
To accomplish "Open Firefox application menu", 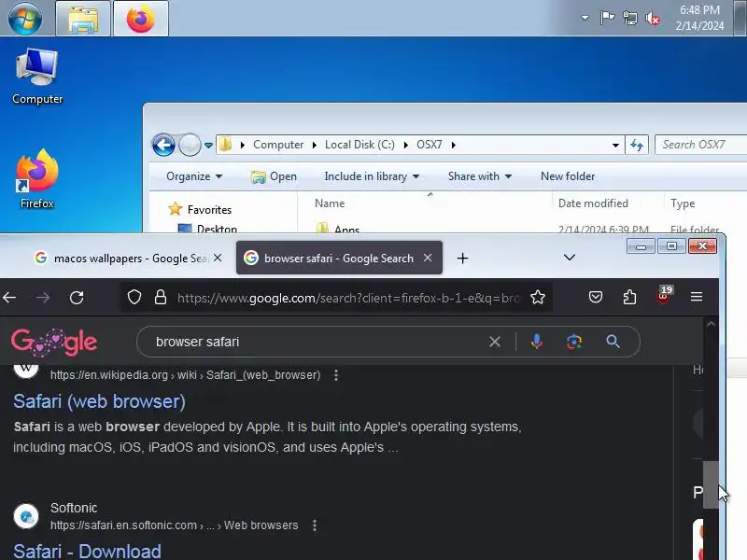I will 697,297.
